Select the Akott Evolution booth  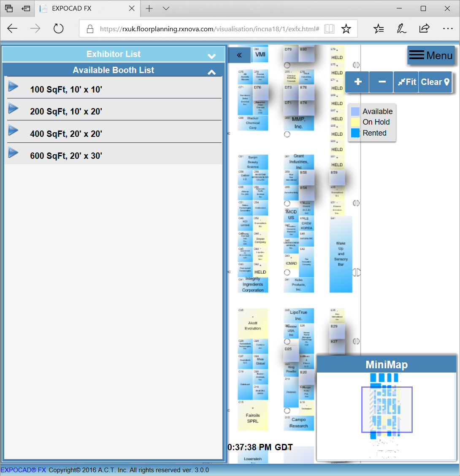(x=253, y=323)
